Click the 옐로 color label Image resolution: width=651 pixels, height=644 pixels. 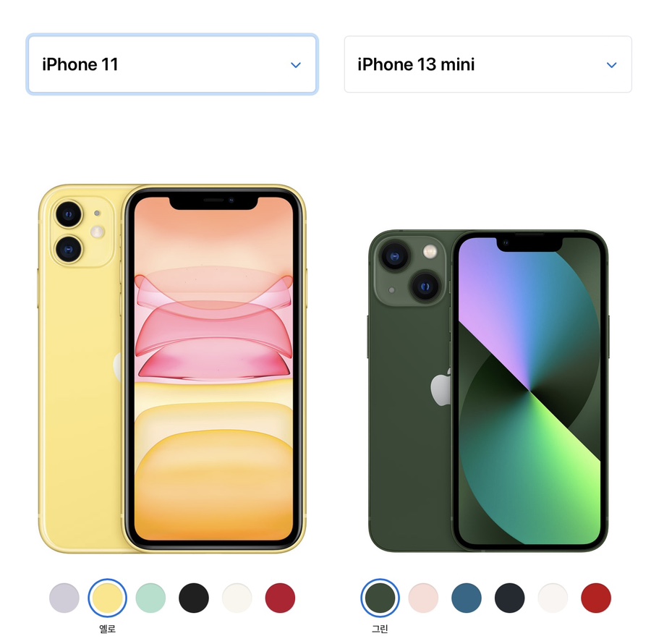[x=108, y=629]
